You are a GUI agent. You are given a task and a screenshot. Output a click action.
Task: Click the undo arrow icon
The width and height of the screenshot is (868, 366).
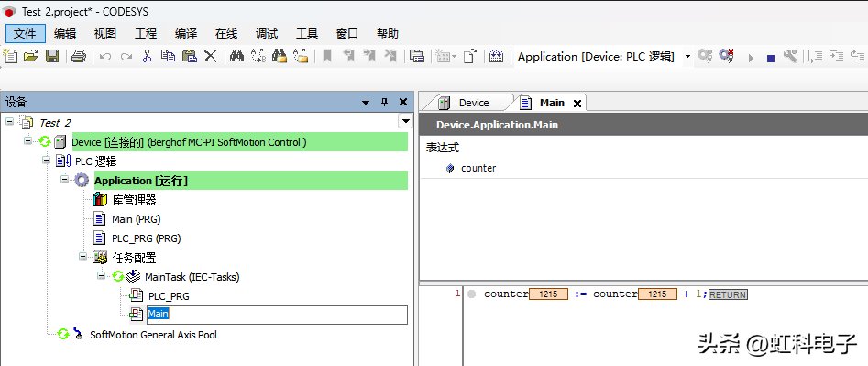tap(105, 57)
